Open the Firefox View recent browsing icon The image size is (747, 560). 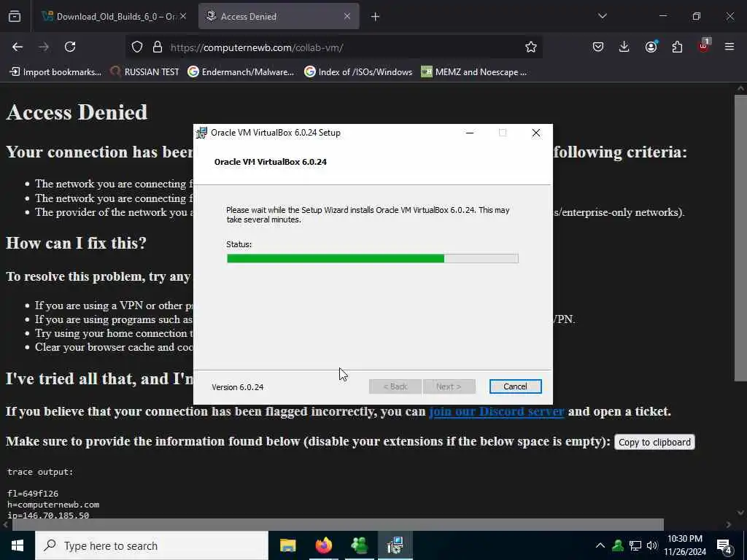pyautogui.click(x=15, y=16)
